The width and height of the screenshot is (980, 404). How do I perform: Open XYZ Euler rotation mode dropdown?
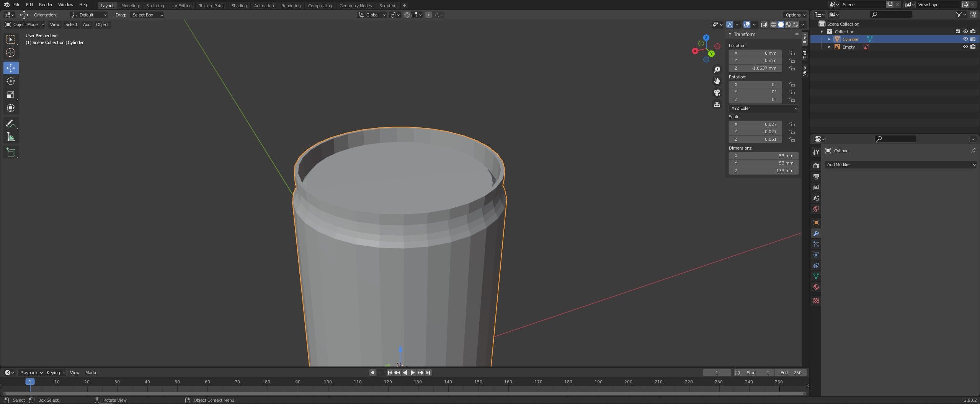[763, 108]
